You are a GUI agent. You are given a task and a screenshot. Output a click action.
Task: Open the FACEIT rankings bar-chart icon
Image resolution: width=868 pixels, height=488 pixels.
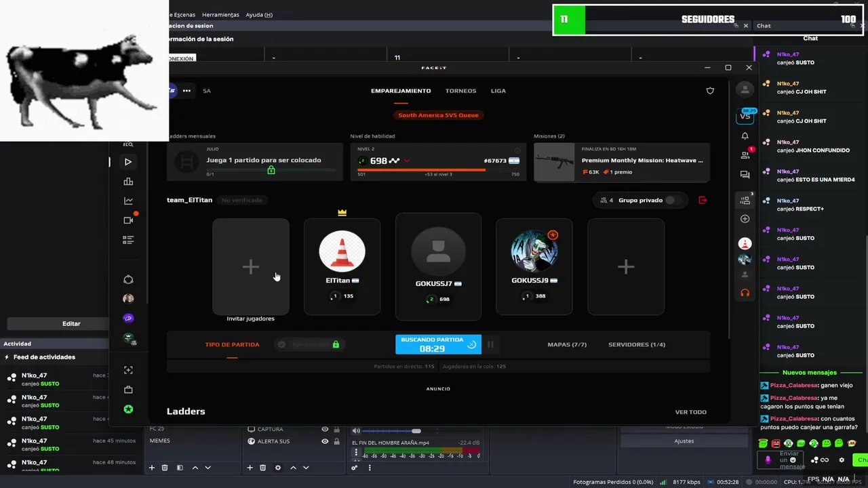point(128,182)
